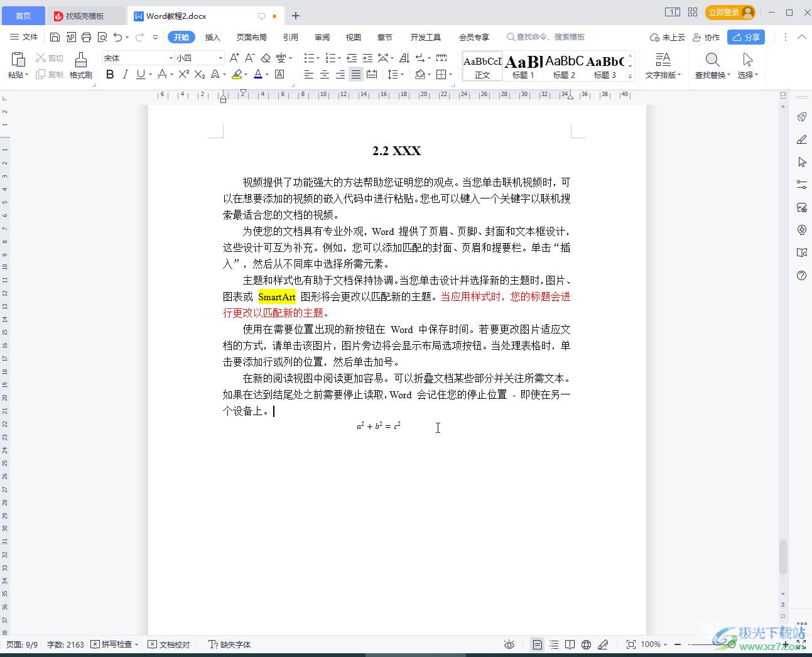The height and width of the screenshot is (657, 812).
Task: Click the Print icon
Action: coord(87,37)
